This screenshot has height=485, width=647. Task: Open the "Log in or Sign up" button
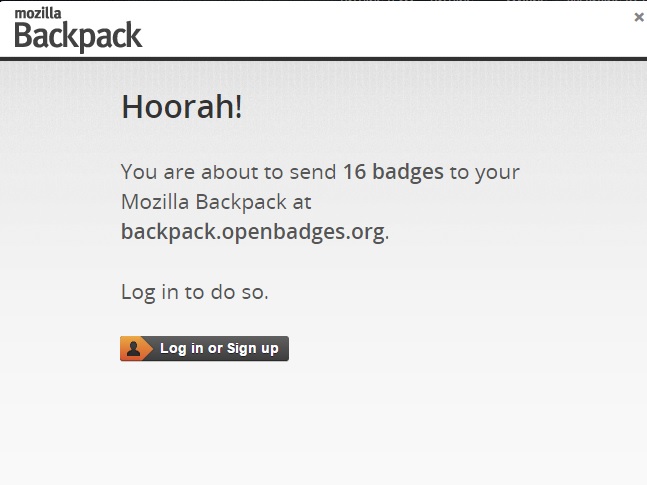coord(204,348)
